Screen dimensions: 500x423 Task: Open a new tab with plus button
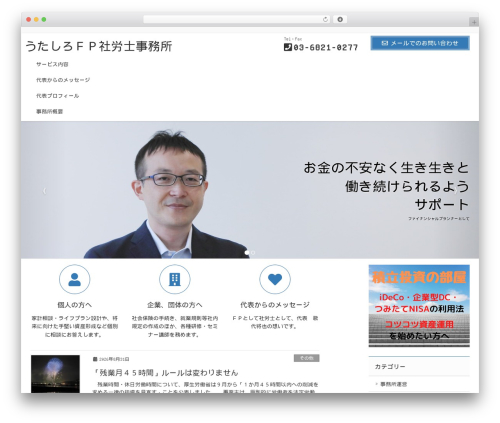[x=474, y=22]
